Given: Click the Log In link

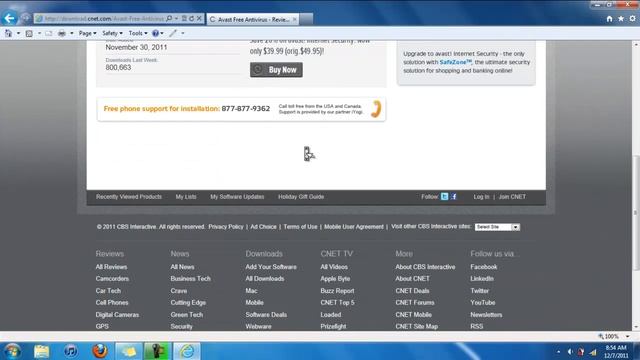Looking at the screenshot, I should tap(481, 197).
